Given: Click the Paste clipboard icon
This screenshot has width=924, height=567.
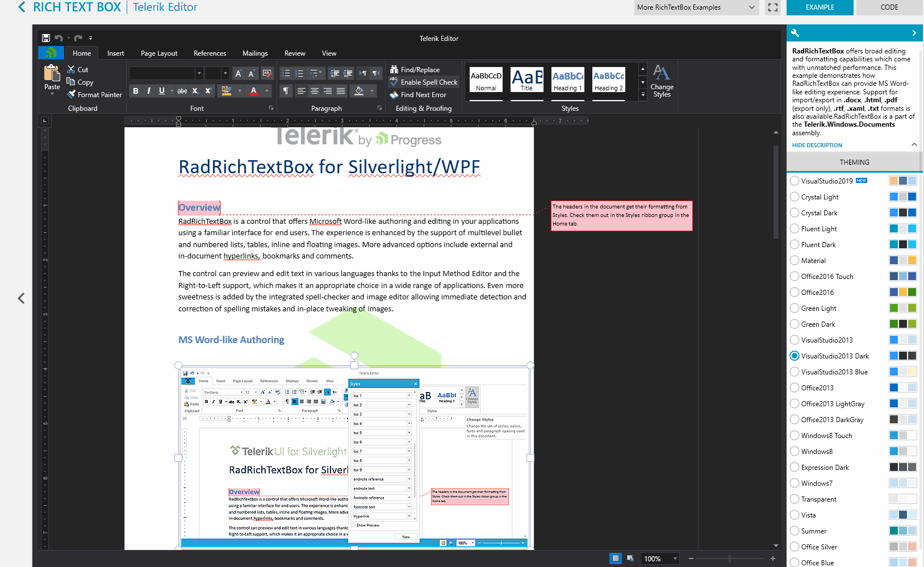Looking at the screenshot, I should 52,73.
